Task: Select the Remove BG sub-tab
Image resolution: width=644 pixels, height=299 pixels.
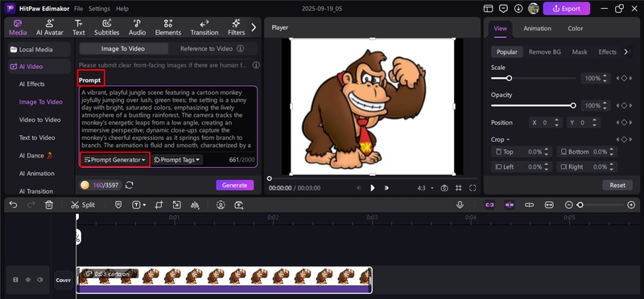Action: click(x=545, y=51)
